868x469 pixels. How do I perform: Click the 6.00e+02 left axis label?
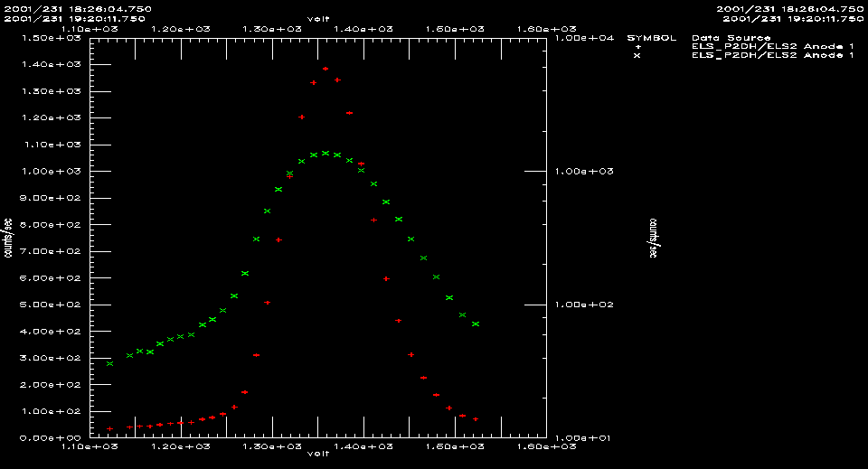coord(51,278)
